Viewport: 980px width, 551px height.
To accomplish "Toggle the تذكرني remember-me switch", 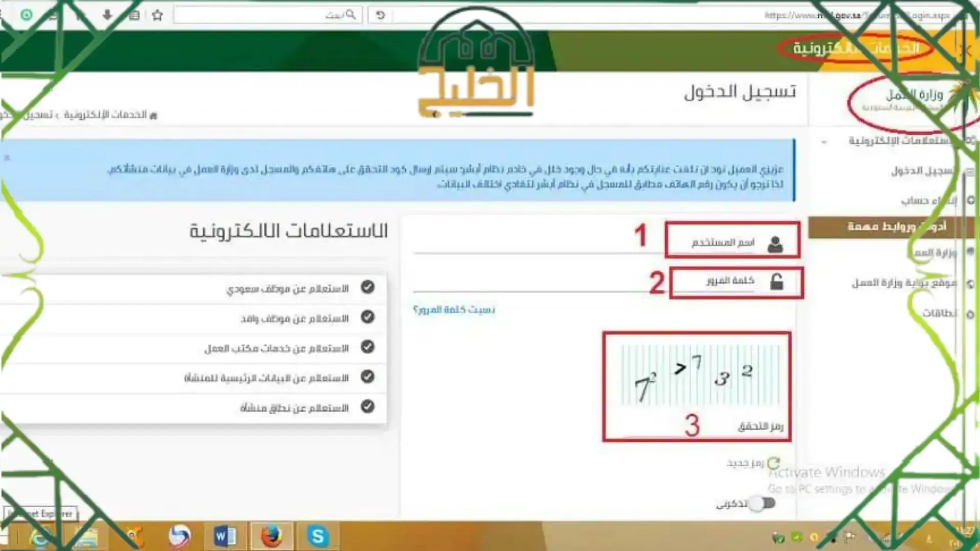I will coord(763,504).
